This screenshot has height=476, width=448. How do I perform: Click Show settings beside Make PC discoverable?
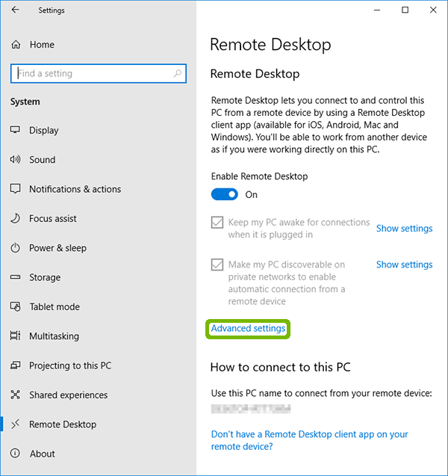405,265
